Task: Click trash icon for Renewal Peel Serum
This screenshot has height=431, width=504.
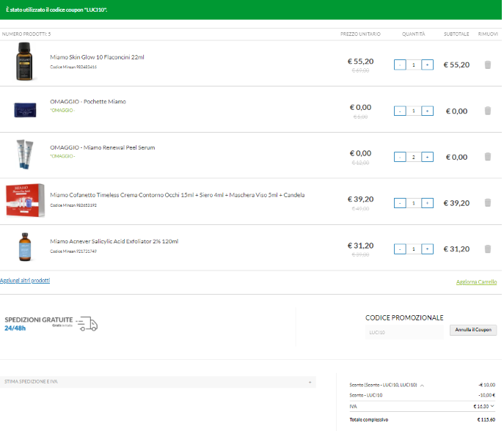Action: [488, 157]
